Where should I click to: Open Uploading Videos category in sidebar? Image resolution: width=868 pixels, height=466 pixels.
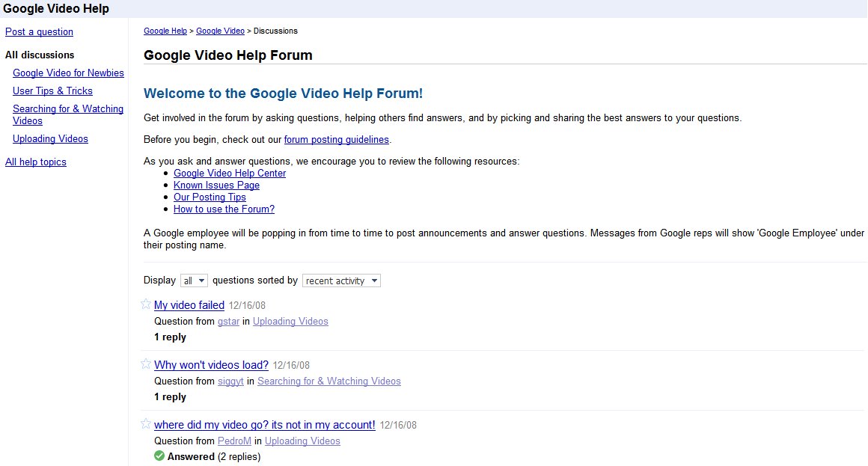coord(50,139)
